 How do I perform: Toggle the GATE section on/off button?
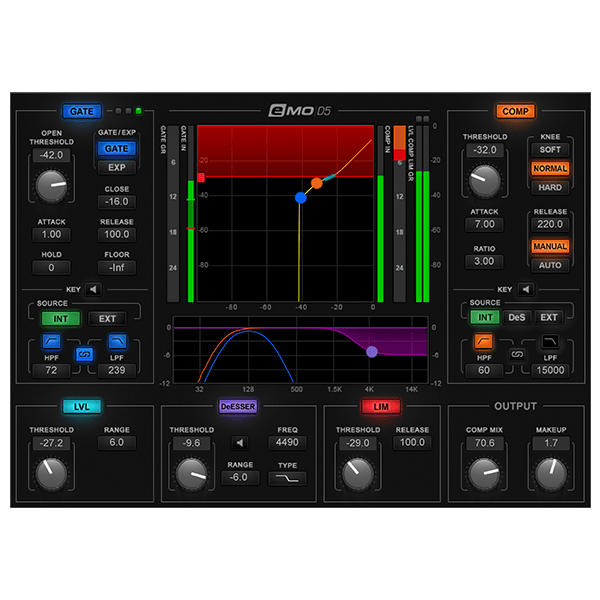82,111
